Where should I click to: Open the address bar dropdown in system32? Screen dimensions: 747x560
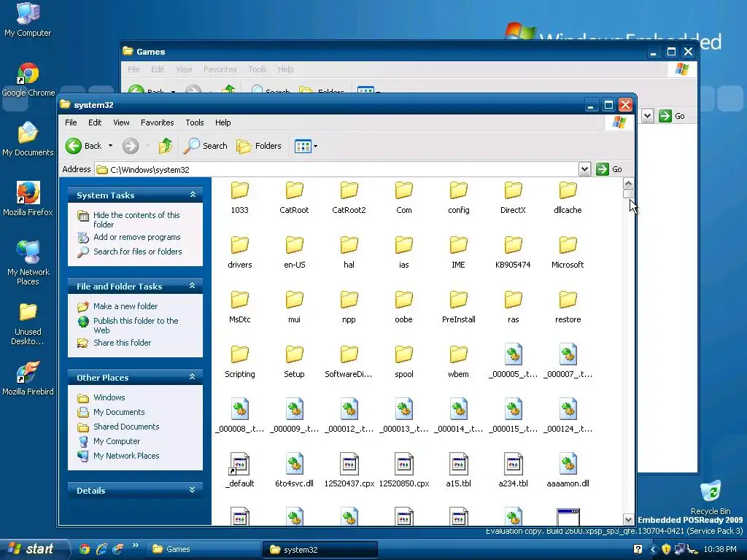tap(584, 169)
